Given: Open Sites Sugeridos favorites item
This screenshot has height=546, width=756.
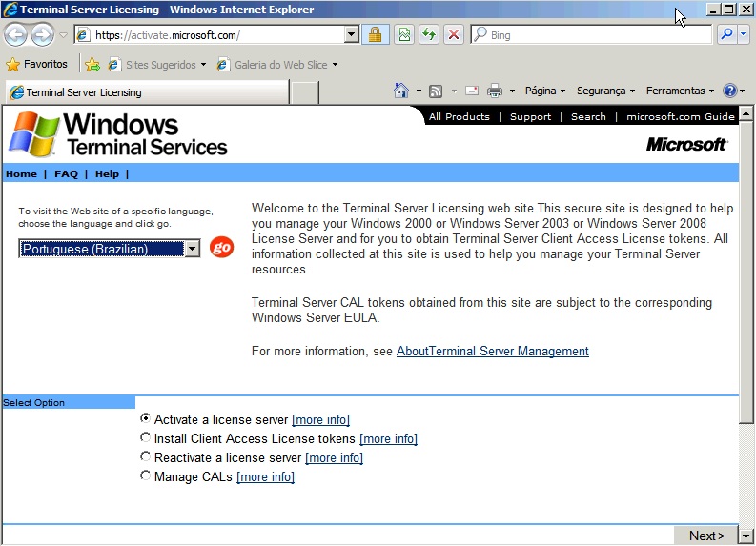Looking at the screenshot, I should tap(157, 65).
